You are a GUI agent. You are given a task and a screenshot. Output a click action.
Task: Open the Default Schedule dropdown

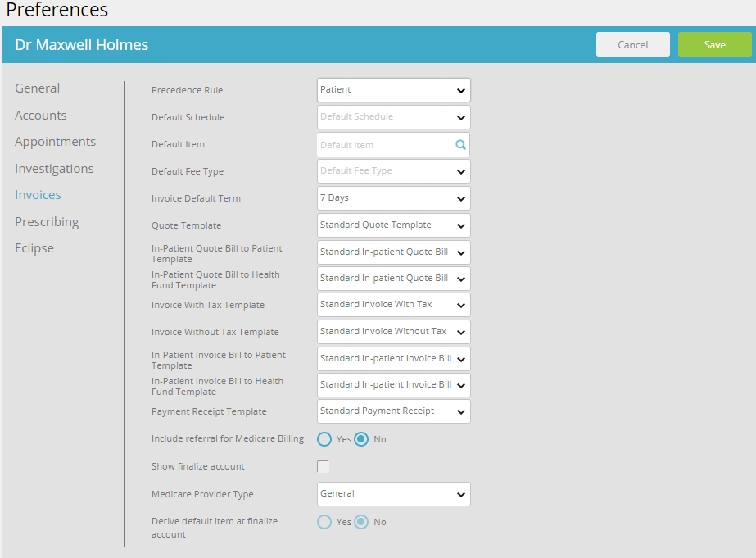coord(393,117)
